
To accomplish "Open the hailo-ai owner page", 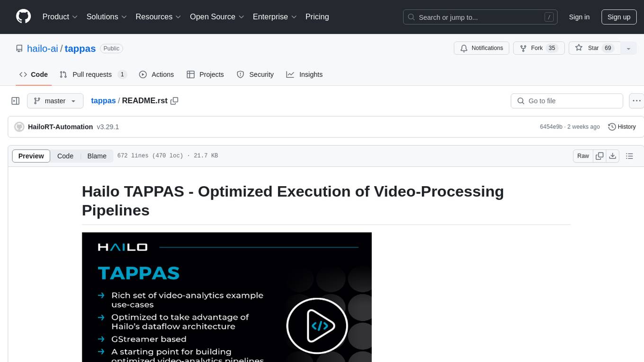I will point(43,48).
